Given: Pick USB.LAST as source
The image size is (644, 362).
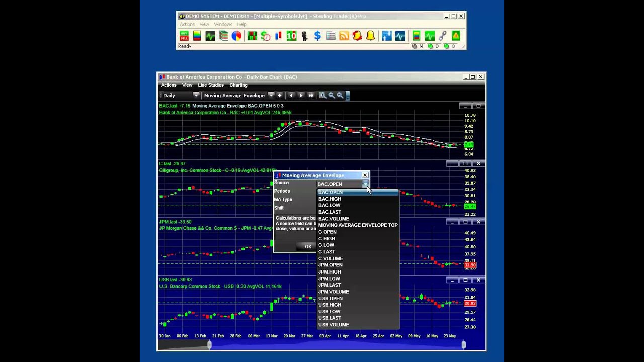Looking at the screenshot, I should point(358,318).
